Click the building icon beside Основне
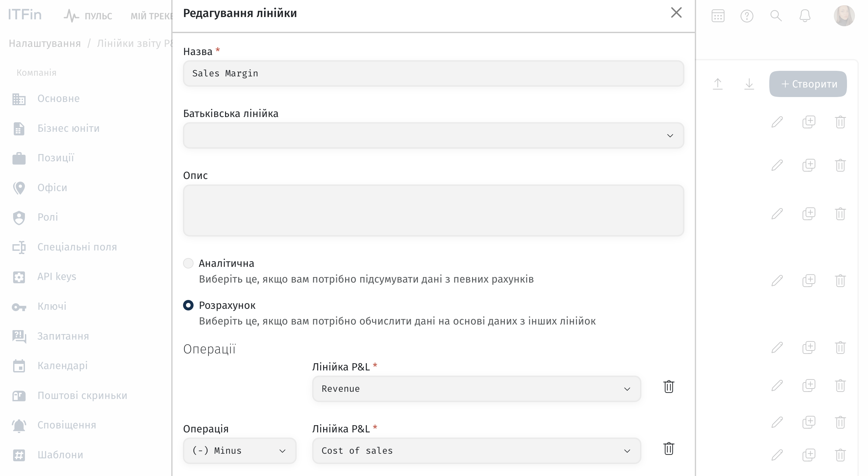The height and width of the screenshot is (476, 868). (x=19, y=99)
